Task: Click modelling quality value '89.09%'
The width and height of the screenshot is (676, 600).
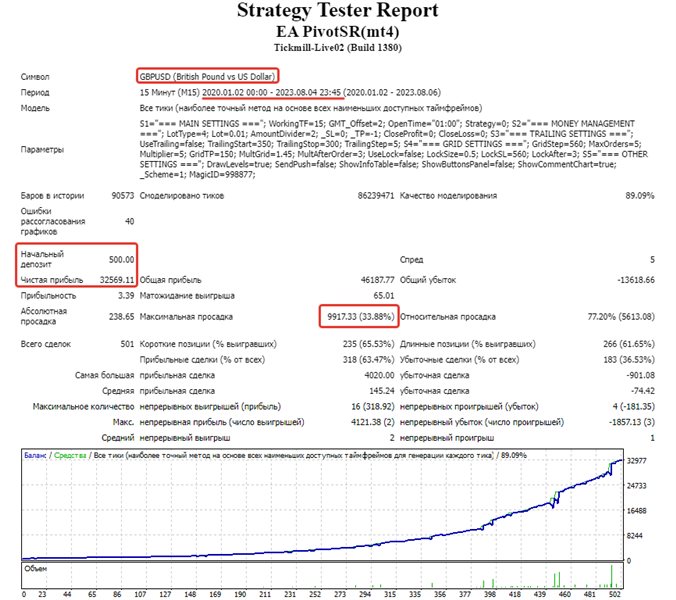Action: coord(640,196)
